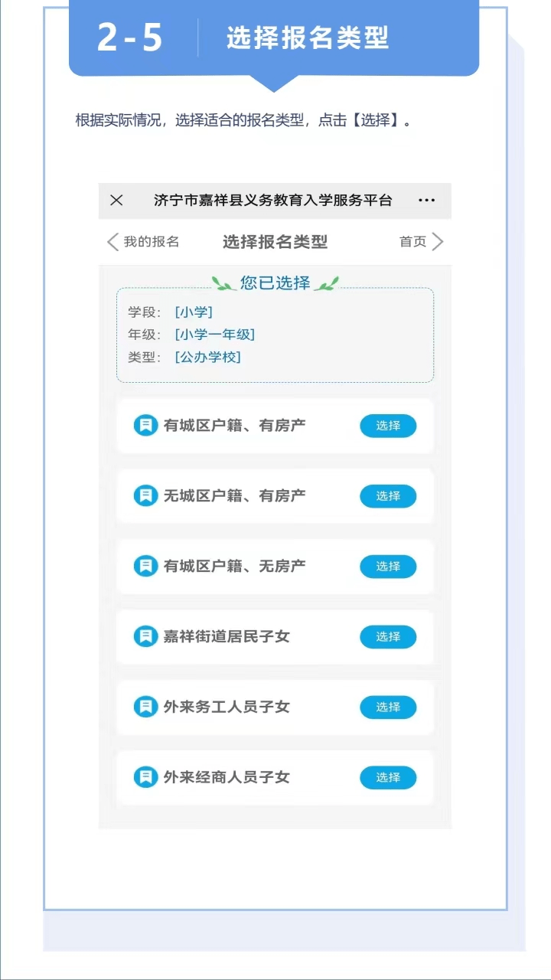Navigate to 首页 via right arrow
The height and width of the screenshot is (980, 551).
pyautogui.click(x=422, y=242)
